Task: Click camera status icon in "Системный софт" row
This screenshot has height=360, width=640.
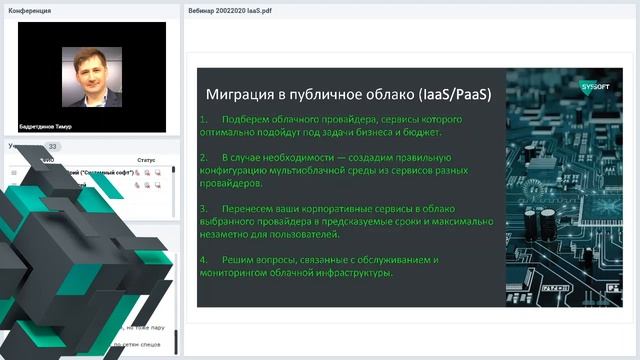Action: click(147, 173)
